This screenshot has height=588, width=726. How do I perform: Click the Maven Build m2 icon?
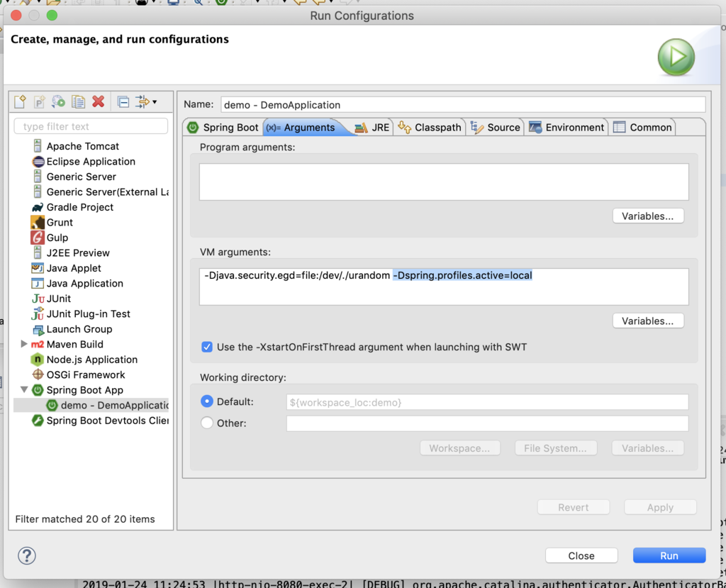click(x=38, y=344)
